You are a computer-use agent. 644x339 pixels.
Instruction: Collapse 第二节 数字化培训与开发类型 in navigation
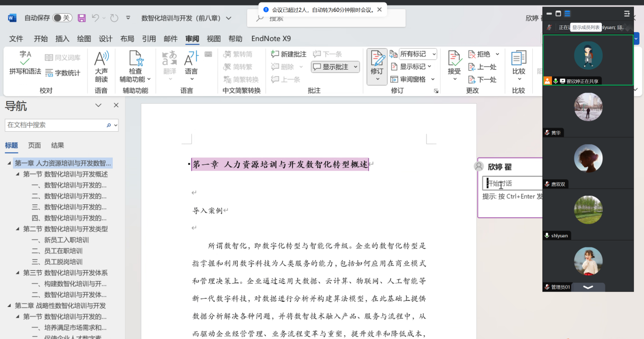[18, 229]
